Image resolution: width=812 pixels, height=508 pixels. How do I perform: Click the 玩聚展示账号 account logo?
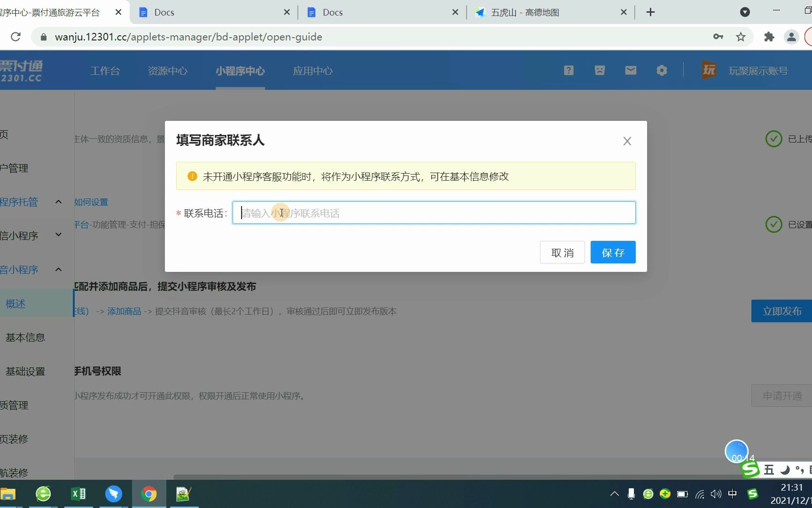pyautogui.click(x=709, y=71)
